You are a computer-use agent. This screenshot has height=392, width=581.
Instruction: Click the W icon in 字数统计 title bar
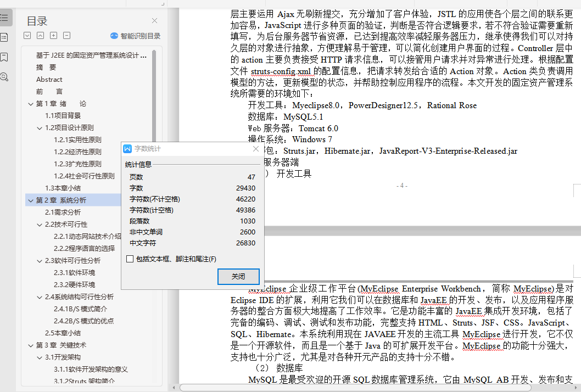coord(127,149)
